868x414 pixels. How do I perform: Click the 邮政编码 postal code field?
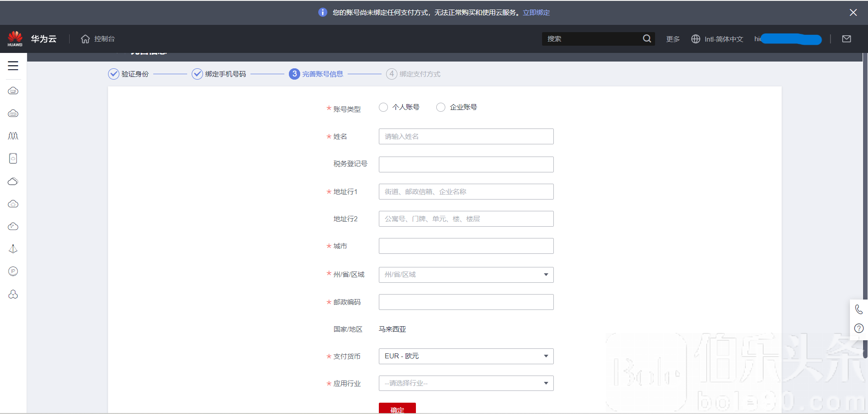click(x=466, y=302)
